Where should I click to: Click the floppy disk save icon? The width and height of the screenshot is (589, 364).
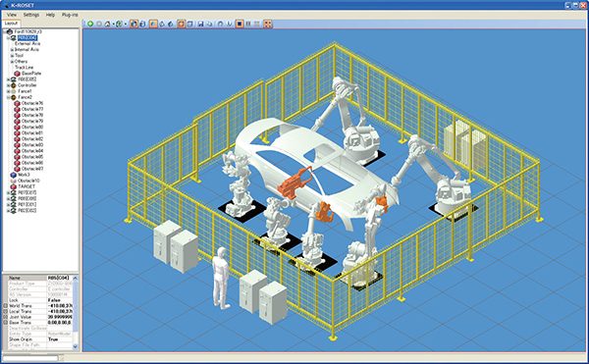coord(200,24)
